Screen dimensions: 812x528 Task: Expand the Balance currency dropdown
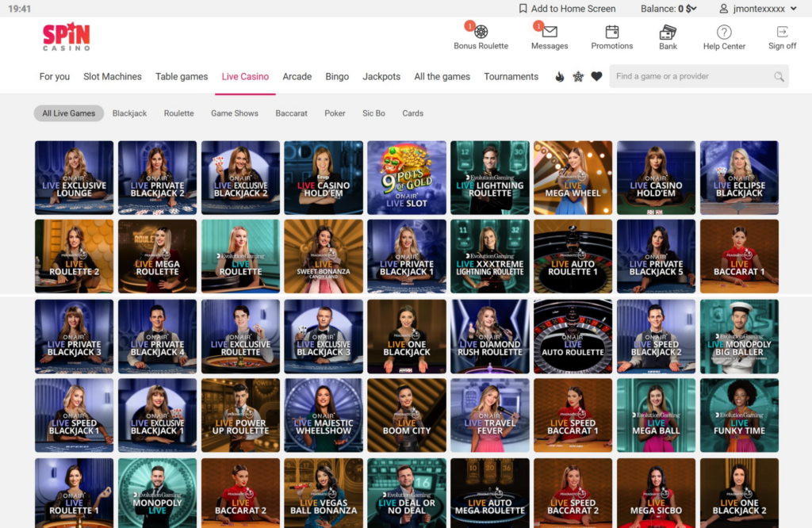(x=693, y=8)
